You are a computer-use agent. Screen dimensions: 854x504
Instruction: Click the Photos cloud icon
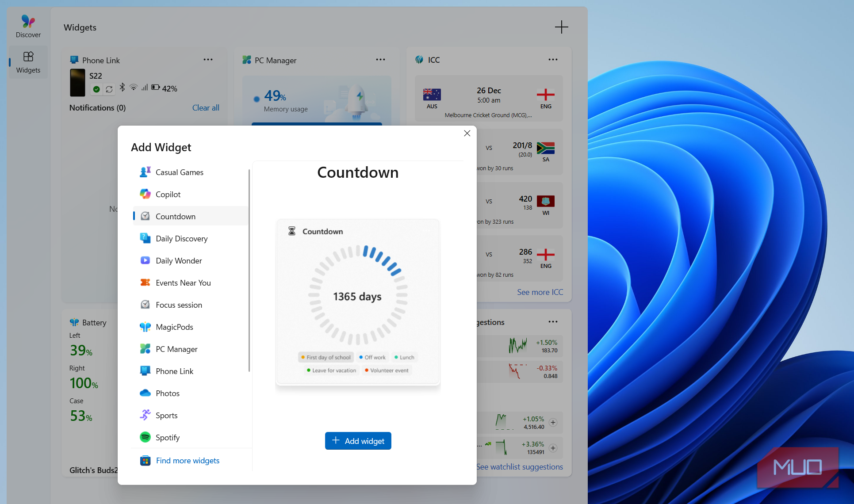pos(145,393)
